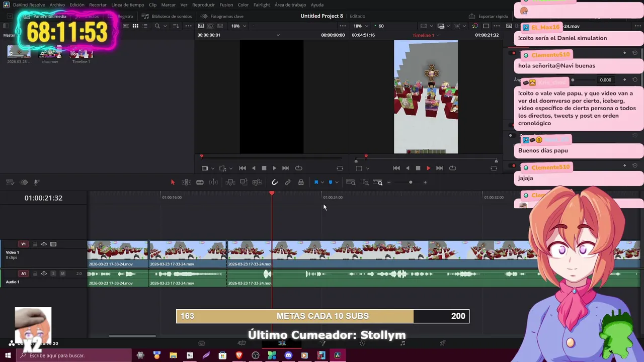This screenshot has width=644, height=362.
Task: Click the voiceover microphone icon in timeline toolbar
Action: point(36,183)
